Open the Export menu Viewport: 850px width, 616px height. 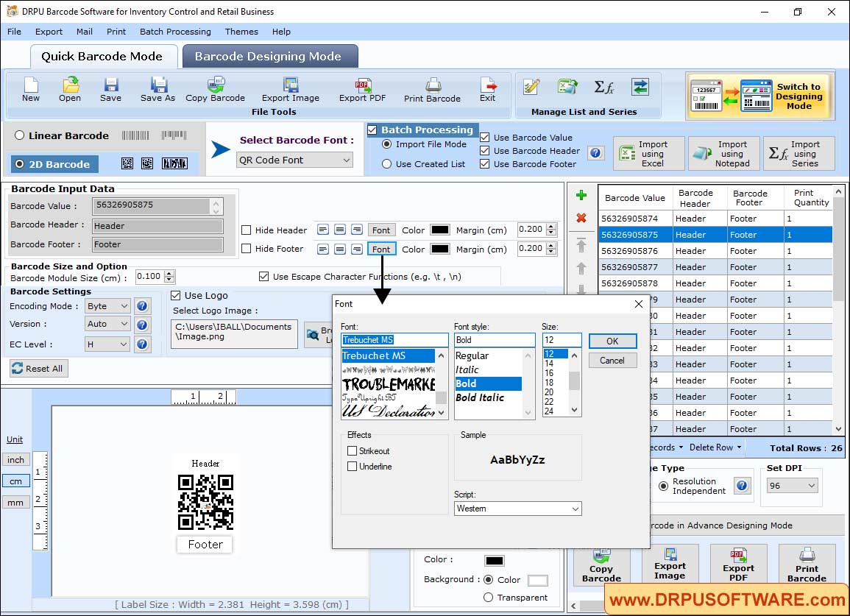pos(49,32)
